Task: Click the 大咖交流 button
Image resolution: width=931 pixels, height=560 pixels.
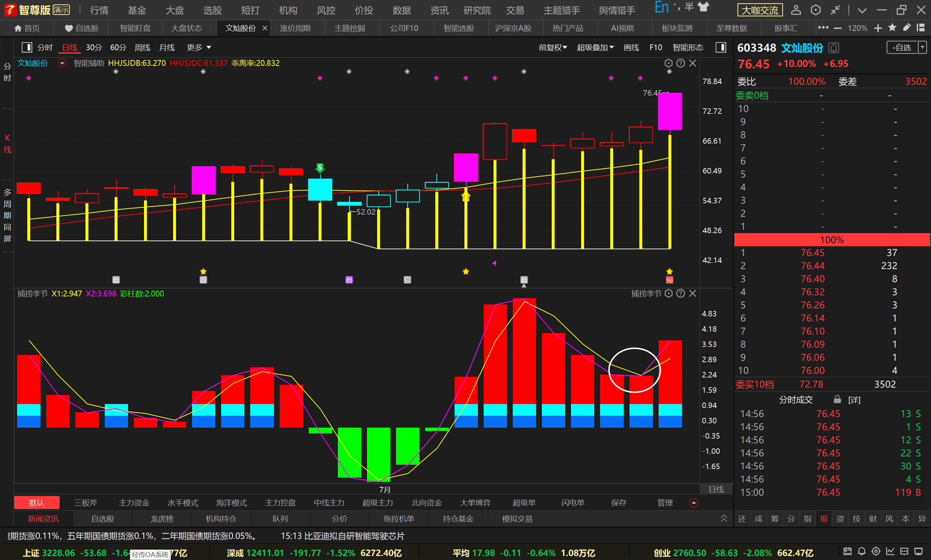Action: click(x=760, y=10)
